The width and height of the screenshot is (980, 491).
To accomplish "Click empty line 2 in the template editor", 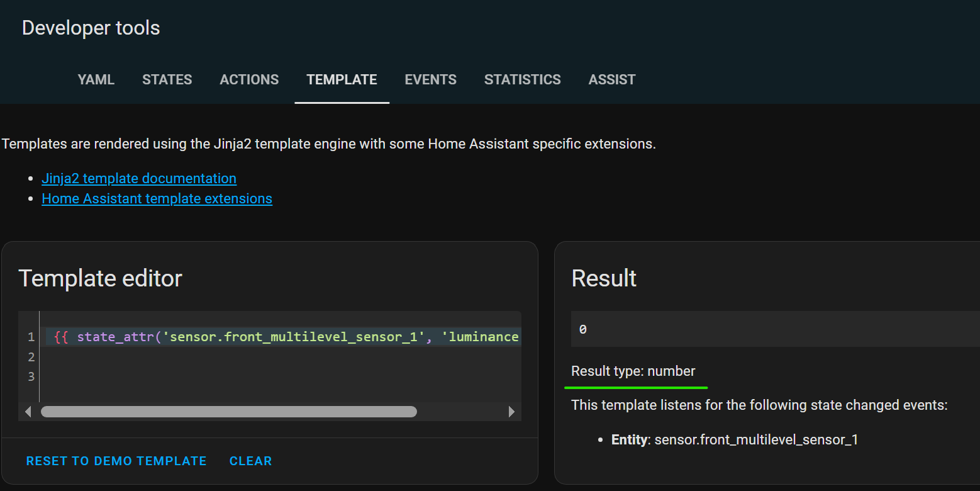I will [252, 357].
